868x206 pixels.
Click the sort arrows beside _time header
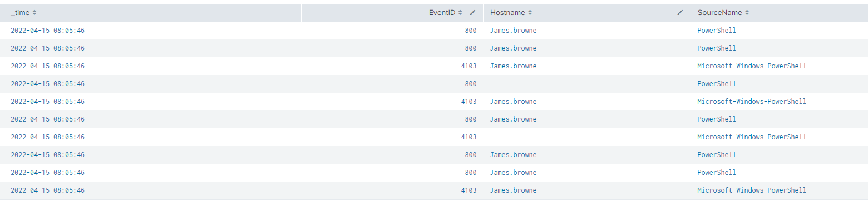click(x=34, y=12)
